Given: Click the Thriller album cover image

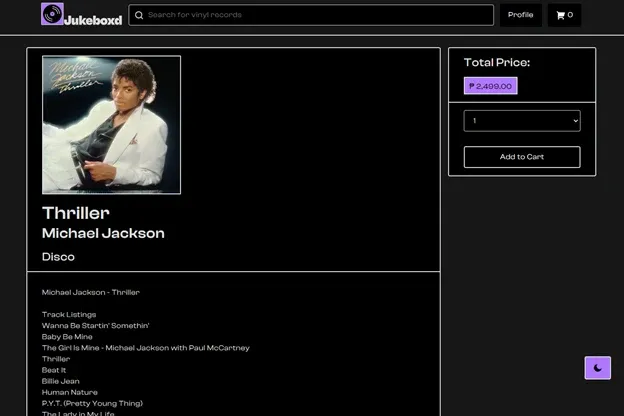Looking at the screenshot, I should (111, 125).
